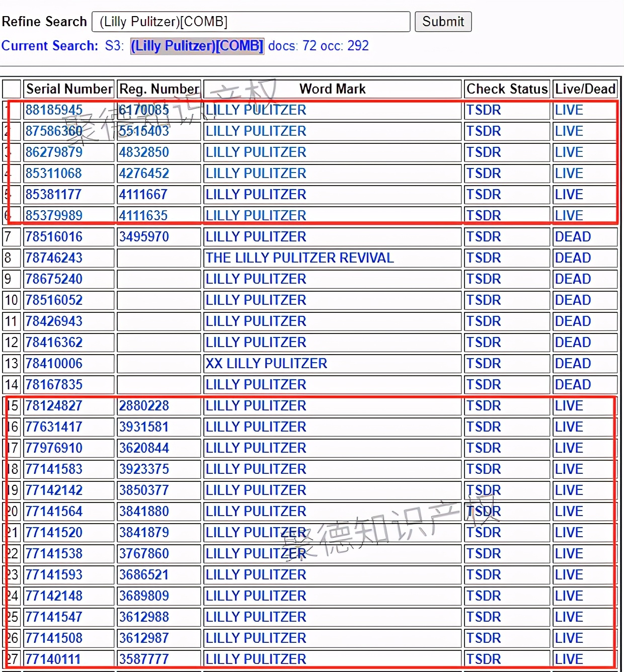Open registration number 3689809
Image resolution: width=624 pixels, height=672 pixels.
(x=144, y=596)
